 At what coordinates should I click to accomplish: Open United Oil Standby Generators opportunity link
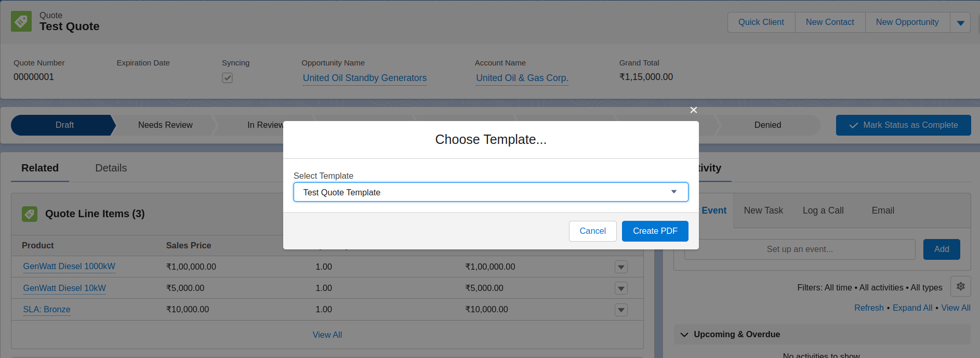click(x=365, y=78)
